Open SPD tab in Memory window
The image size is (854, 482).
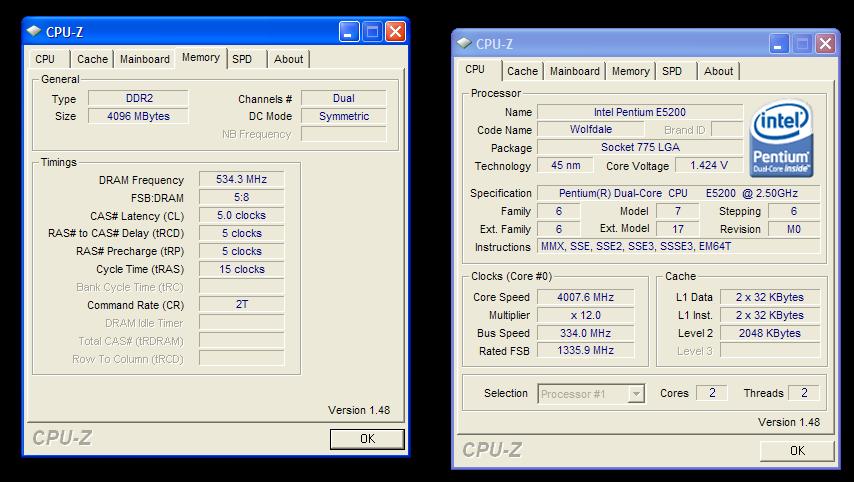pos(246,59)
